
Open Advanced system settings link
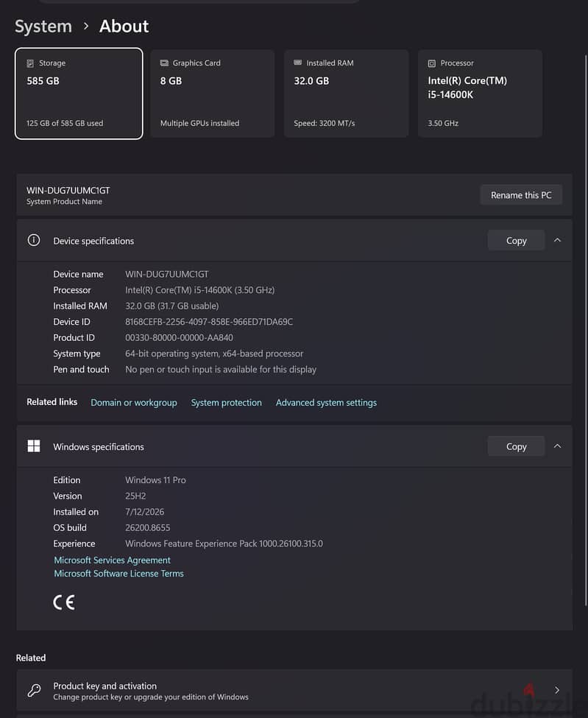326,403
